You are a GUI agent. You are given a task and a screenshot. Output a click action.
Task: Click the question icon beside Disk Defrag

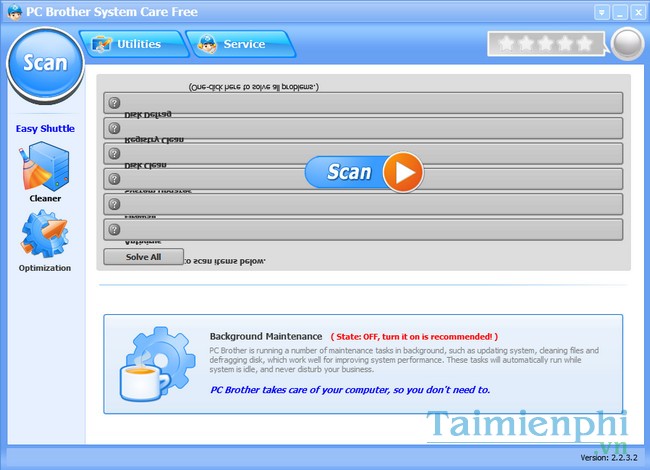(x=114, y=103)
